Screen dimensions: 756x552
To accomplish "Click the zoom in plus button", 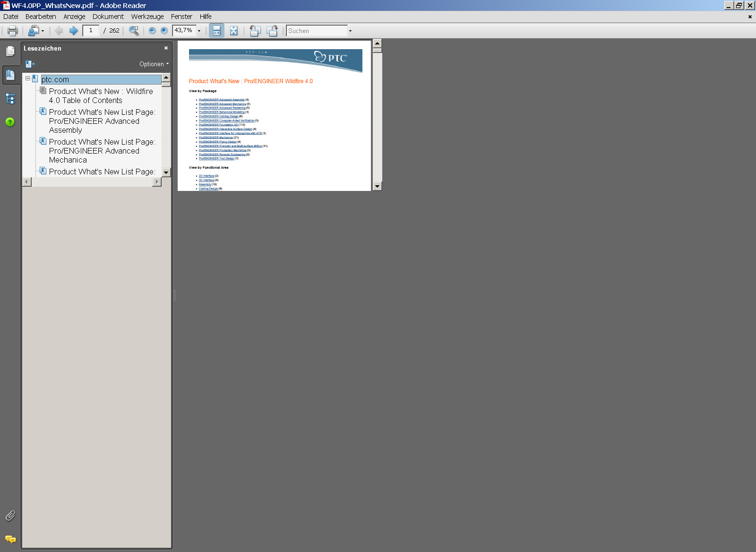I will (x=164, y=31).
